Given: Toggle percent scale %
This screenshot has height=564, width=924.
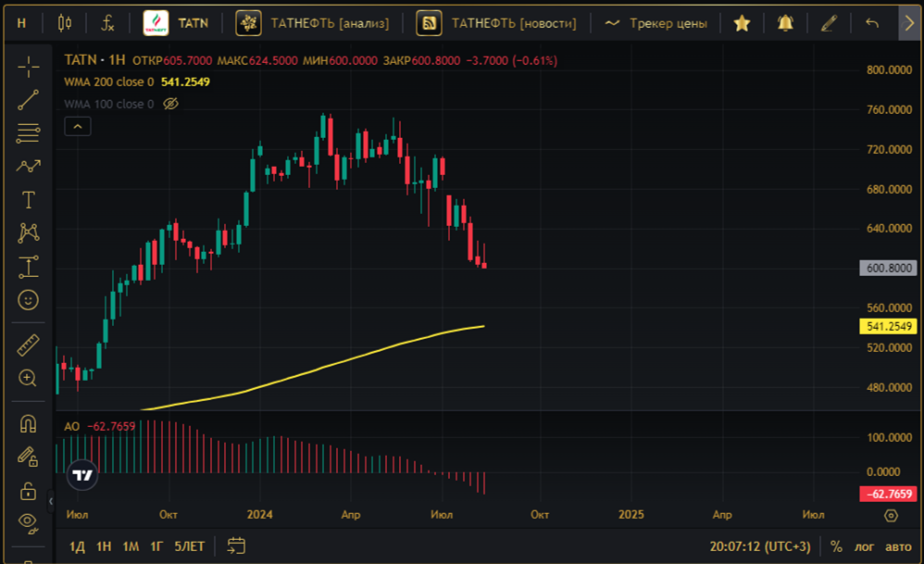Looking at the screenshot, I should (836, 546).
